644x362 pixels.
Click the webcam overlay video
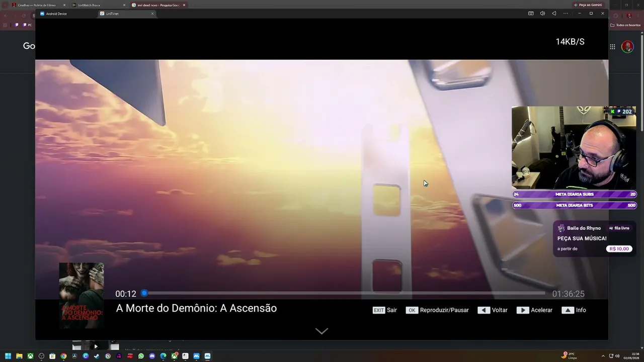[574, 148]
